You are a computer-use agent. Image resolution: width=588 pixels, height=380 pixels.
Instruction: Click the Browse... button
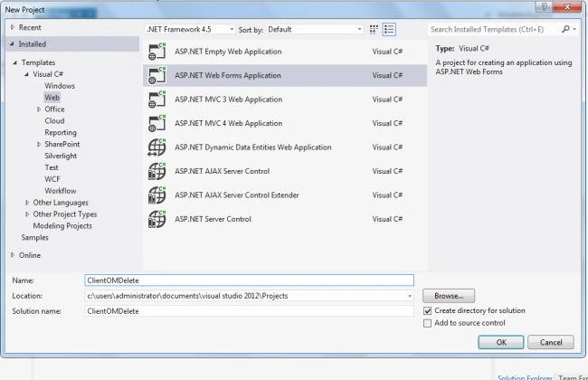[449, 296]
